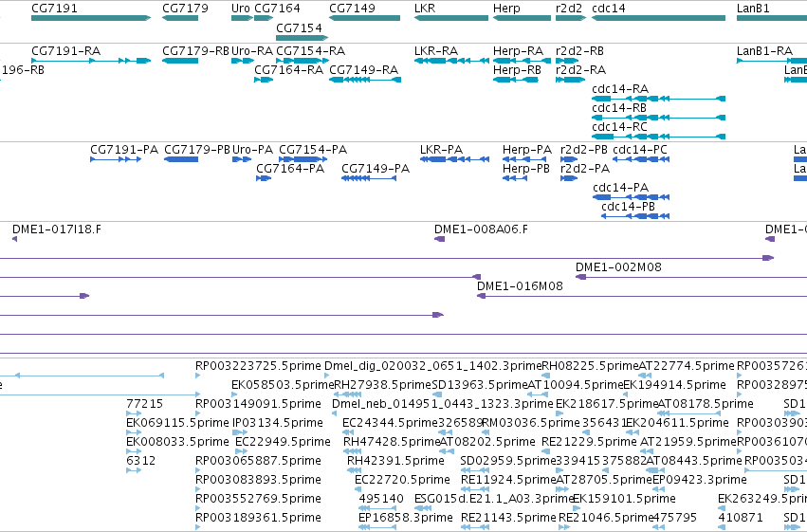
Task: Click the Herp gene label
Action: [506, 9]
